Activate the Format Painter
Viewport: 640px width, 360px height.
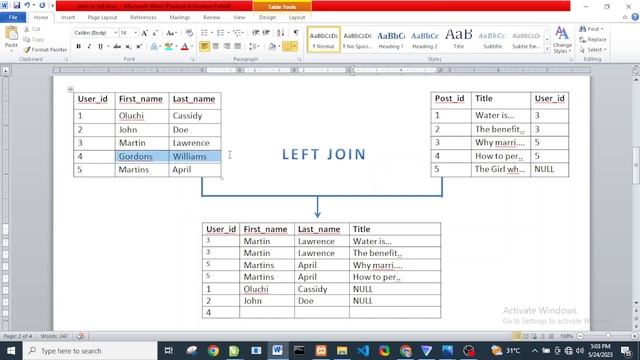tap(45, 49)
